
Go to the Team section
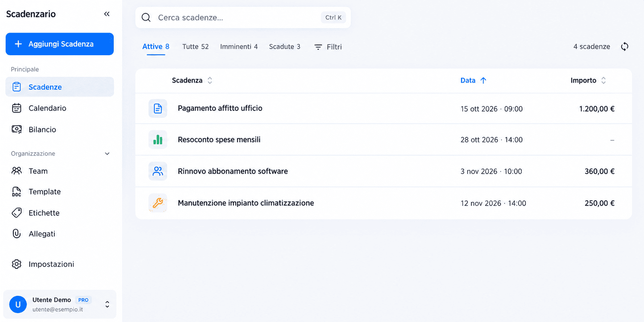[60, 171]
